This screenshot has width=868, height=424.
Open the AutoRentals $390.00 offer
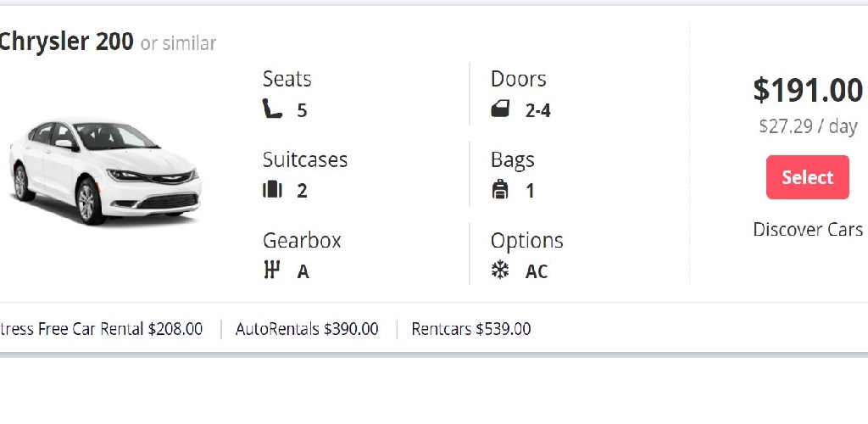pos(307,329)
